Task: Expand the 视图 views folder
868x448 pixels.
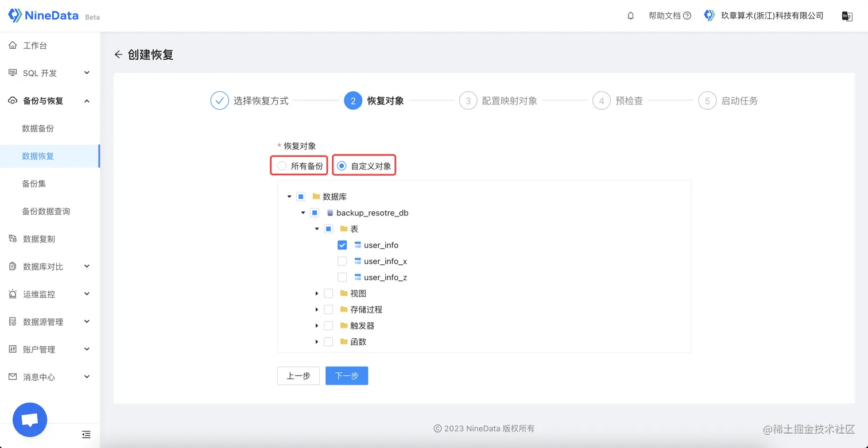Action: [x=316, y=293]
